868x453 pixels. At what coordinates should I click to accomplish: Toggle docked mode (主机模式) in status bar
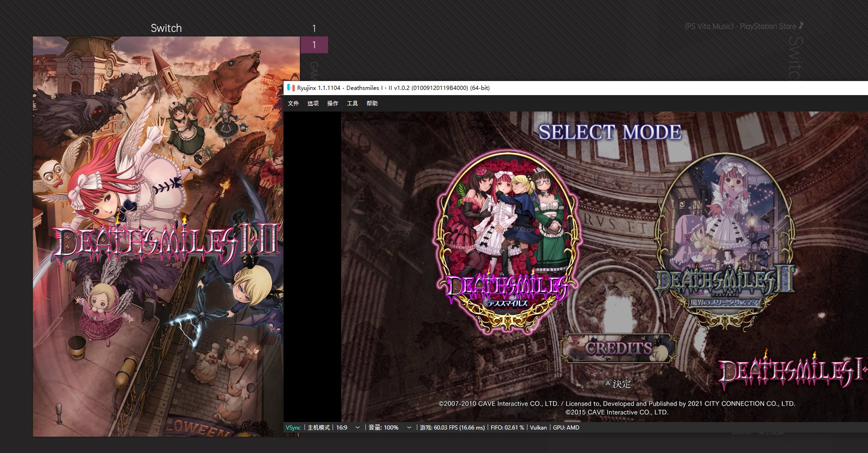click(319, 428)
